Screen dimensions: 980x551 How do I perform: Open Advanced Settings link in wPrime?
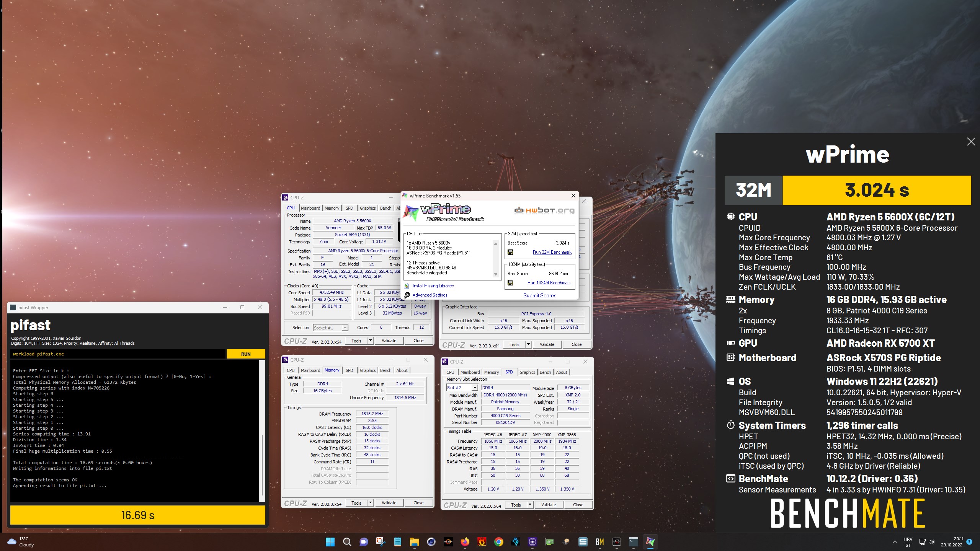click(430, 295)
